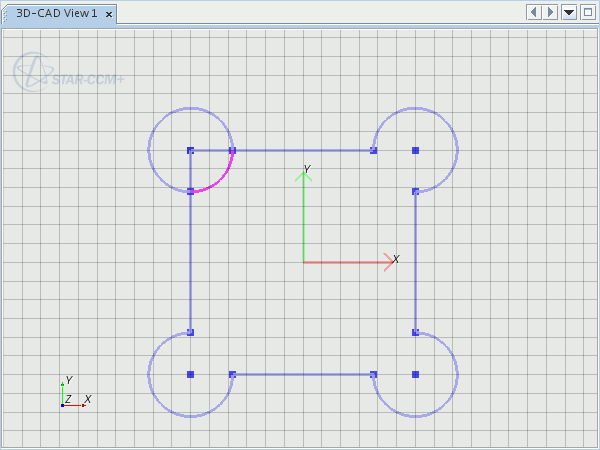Click the top-right circle center point

pyautogui.click(x=415, y=150)
